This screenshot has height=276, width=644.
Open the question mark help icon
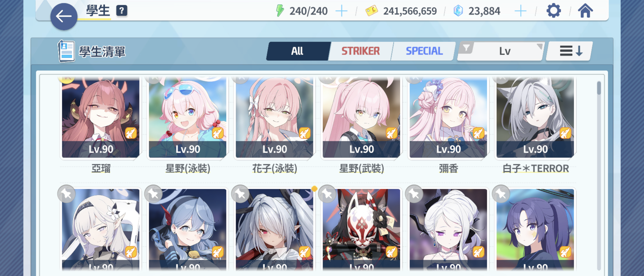pos(122,11)
